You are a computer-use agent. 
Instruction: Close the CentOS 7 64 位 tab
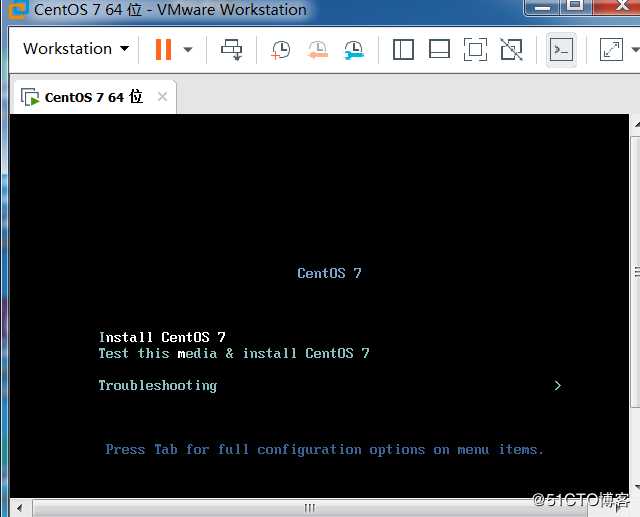[x=162, y=97]
